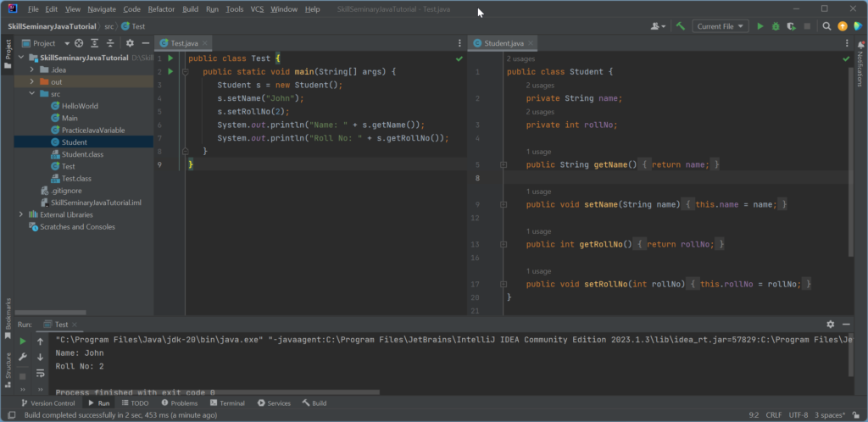Hide the Project tool window with minus icon

coord(146,43)
